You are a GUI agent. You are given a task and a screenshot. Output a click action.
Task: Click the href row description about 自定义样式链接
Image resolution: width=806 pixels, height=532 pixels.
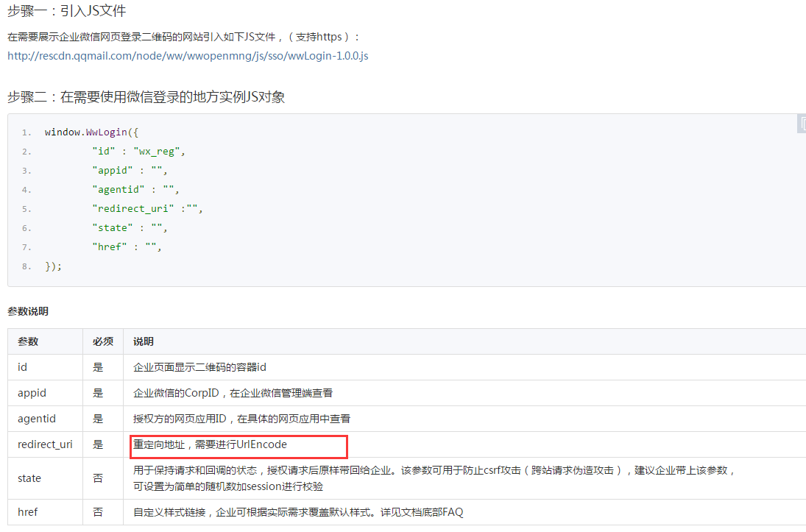[298, 512]
